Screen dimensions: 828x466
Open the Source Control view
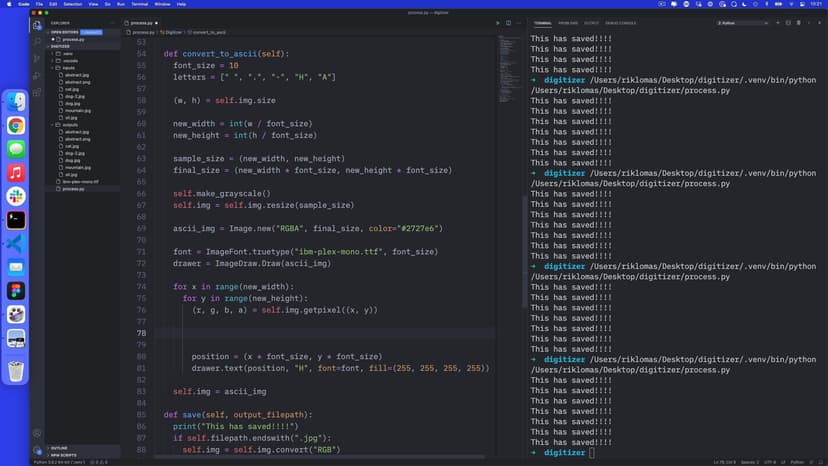pos(38,57)
